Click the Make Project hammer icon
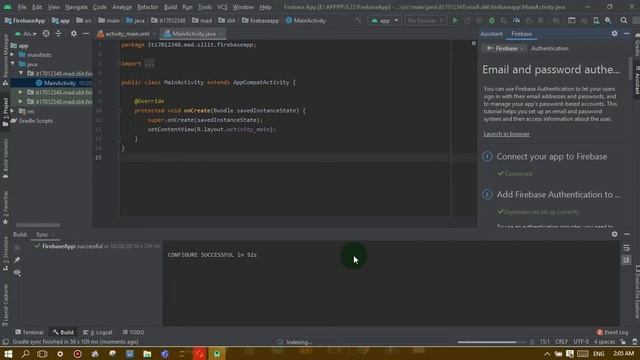This screenshot has width=640, height=360. (x=358, y=20)
